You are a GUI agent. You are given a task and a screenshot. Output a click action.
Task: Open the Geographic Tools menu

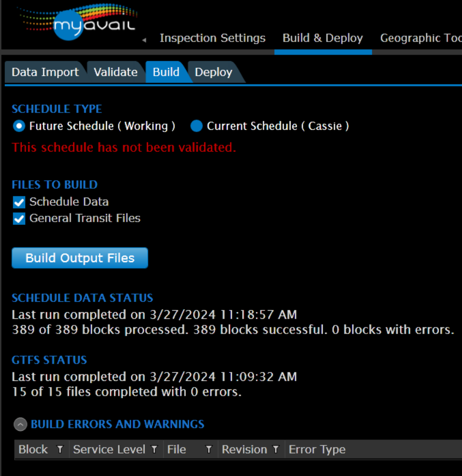[420, 38]
